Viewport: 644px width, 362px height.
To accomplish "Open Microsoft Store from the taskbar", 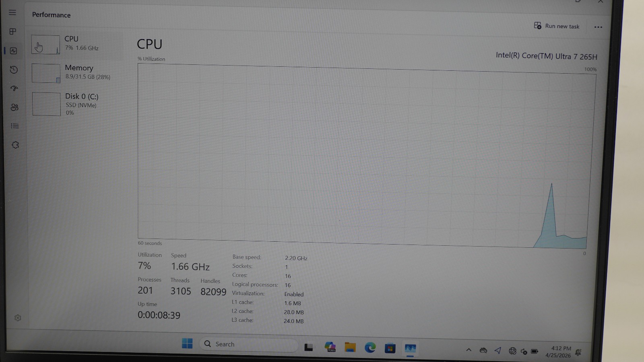I will tap(390, 348).
